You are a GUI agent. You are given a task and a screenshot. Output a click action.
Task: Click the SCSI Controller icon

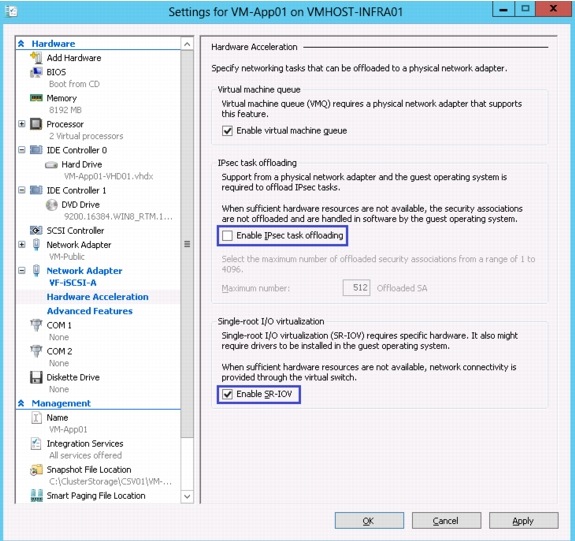[x=36, y=230]
